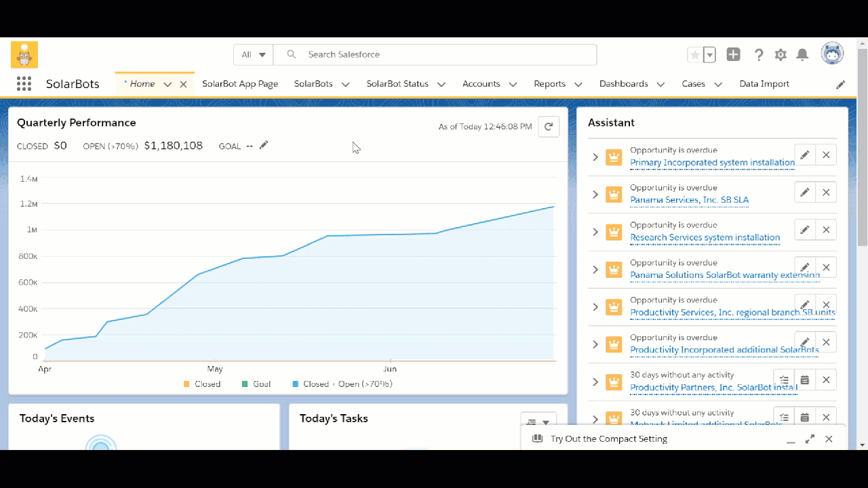
Task: Open the search scope All dropdown
Action: [x=253, y=54]
